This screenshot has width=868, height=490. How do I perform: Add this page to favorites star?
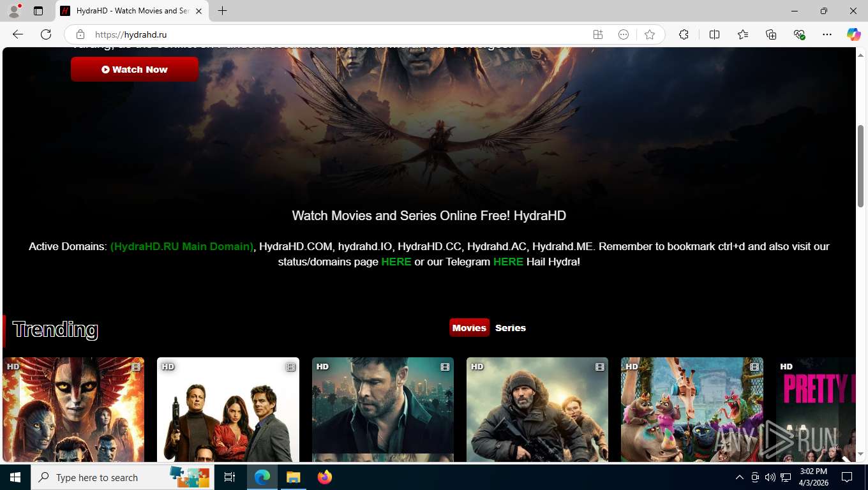pos(650,34)
